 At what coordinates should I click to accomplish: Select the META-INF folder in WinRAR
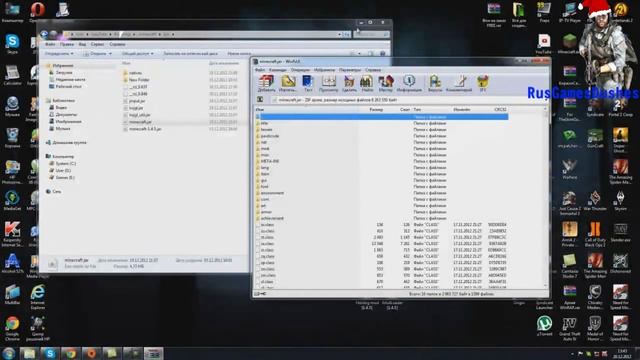coord(270,161)
